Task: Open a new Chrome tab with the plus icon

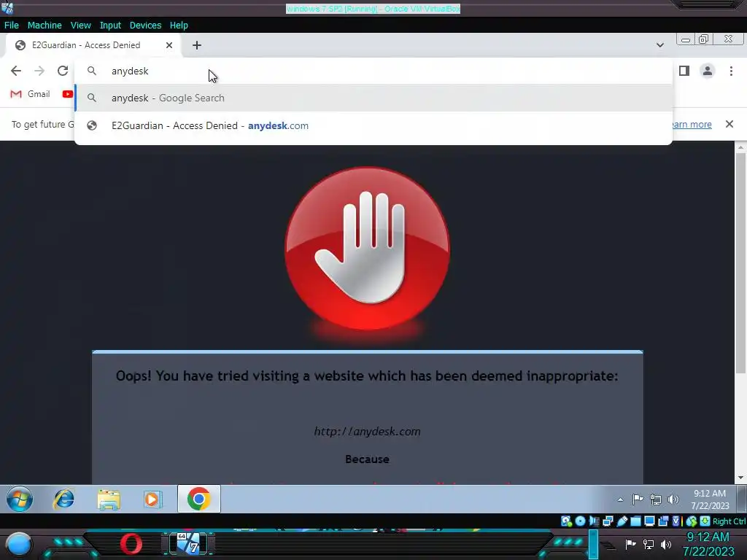Action: (x=197, y=45)
